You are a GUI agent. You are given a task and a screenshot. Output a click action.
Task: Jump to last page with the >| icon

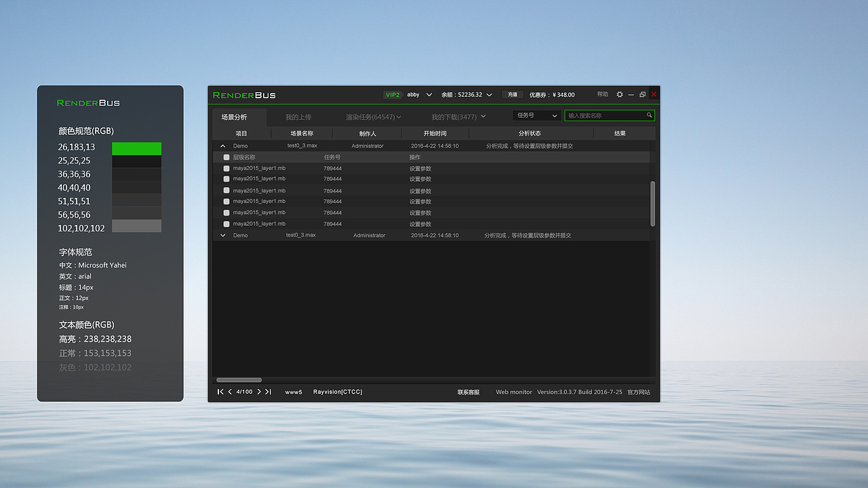pos(267,391)
